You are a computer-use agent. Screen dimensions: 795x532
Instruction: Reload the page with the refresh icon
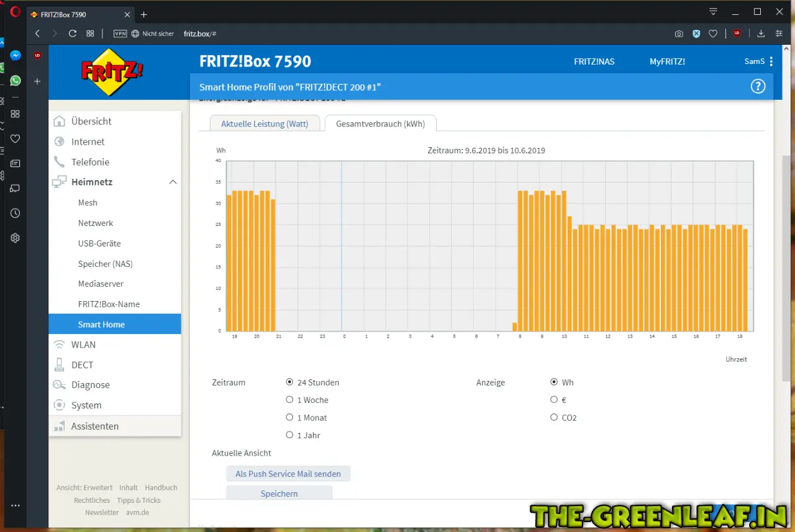coord(73,34)
